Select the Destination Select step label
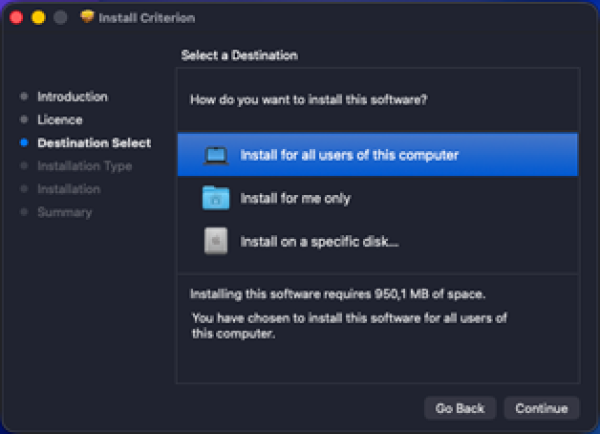The height and width of the screenshot is (434, 600). [94, 143]
